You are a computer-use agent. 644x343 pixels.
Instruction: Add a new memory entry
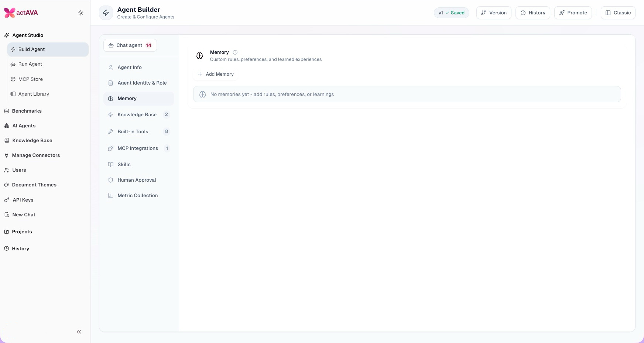coord(216,74)
